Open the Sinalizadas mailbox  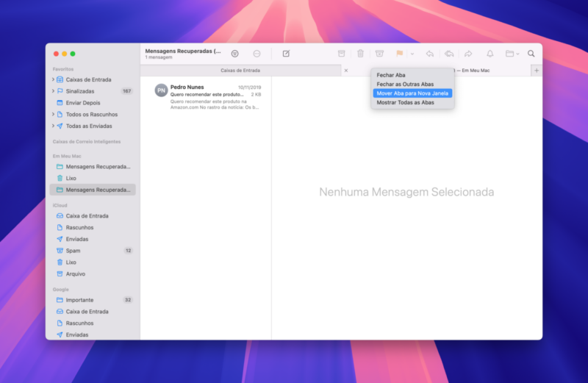pos(93,91)
